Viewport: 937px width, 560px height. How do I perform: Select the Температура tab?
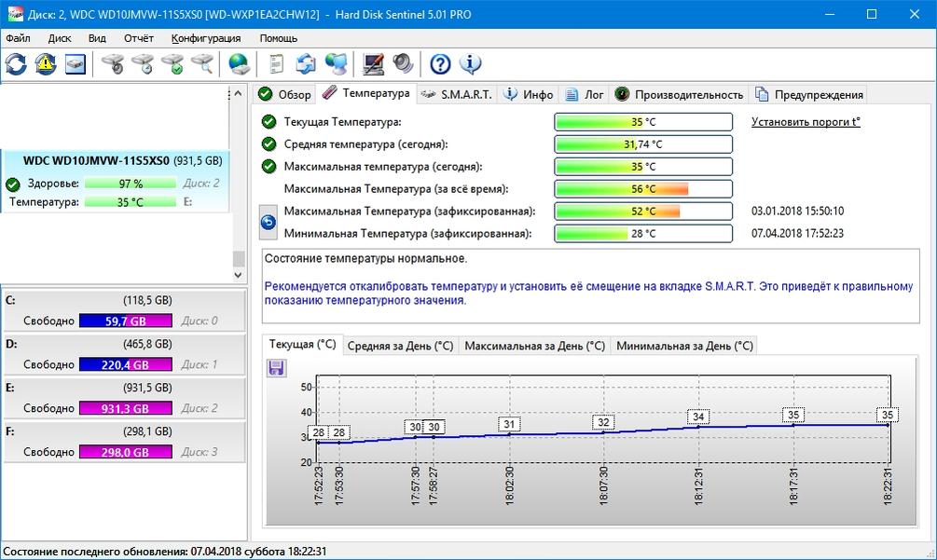coord(366,93)
